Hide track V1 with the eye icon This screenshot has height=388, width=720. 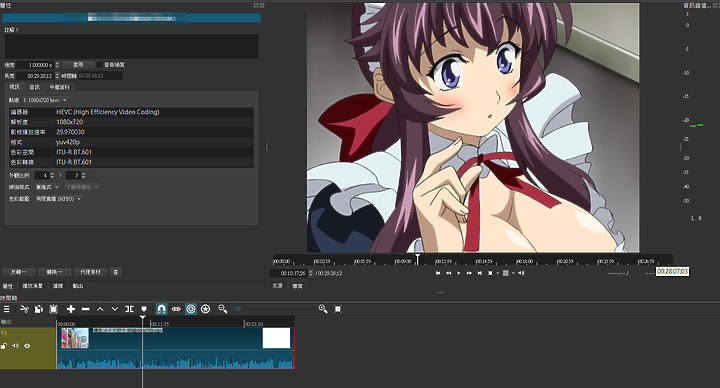(27, 346)
